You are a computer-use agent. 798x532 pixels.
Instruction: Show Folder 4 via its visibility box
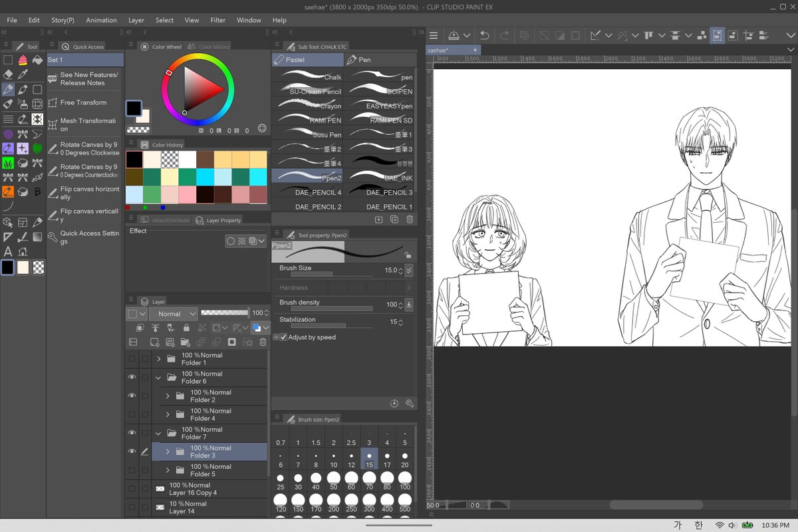(x=132, y=414)
